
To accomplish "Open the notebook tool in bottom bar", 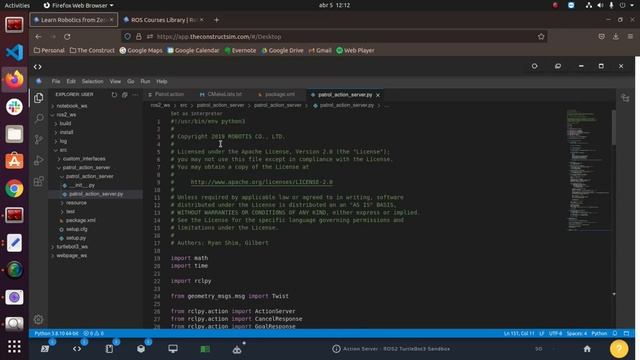I will click(109, 349).
